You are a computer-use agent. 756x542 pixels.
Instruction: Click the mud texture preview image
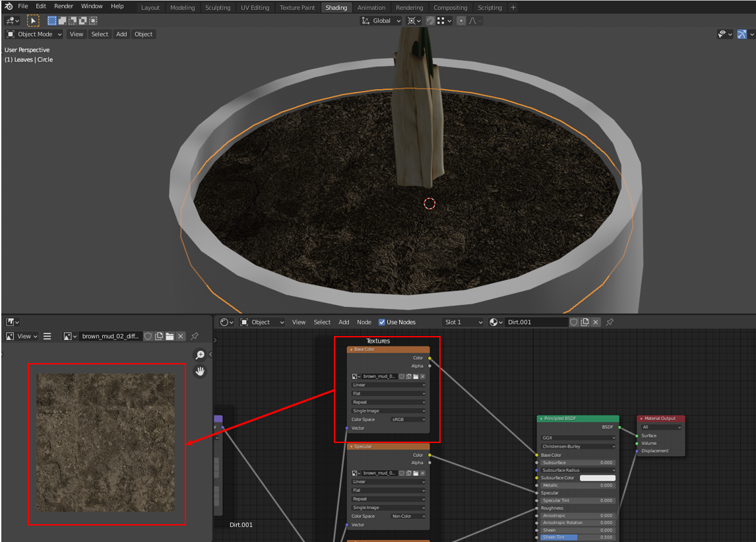pyautogui.click(x=106, y=442)
